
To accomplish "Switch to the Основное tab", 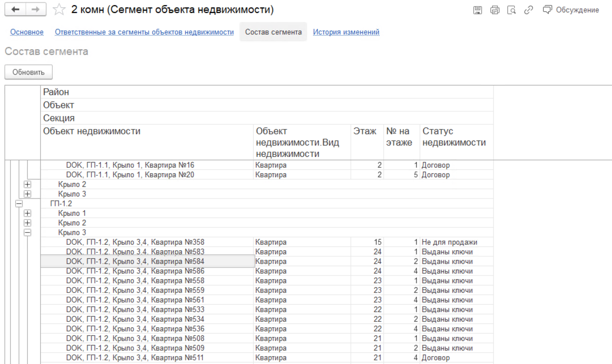I will (27, 32).
